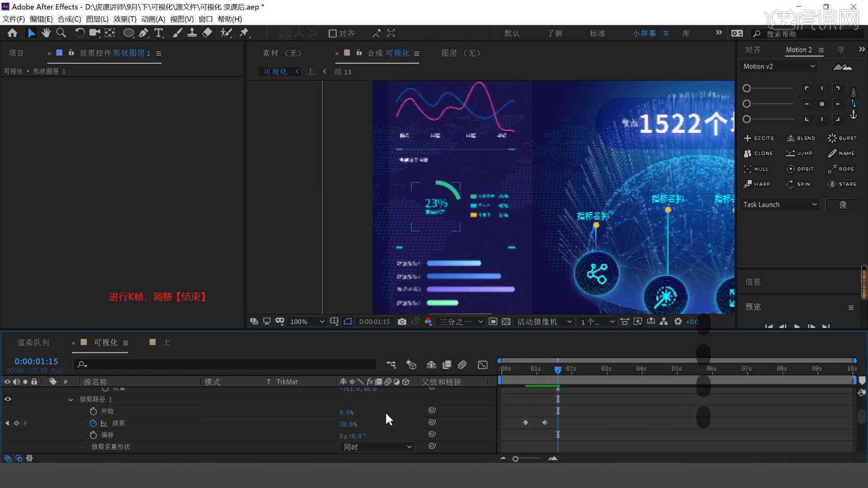Open the 100% magnification dropdown
Screen dimensions: 868x488
point(307,322)
